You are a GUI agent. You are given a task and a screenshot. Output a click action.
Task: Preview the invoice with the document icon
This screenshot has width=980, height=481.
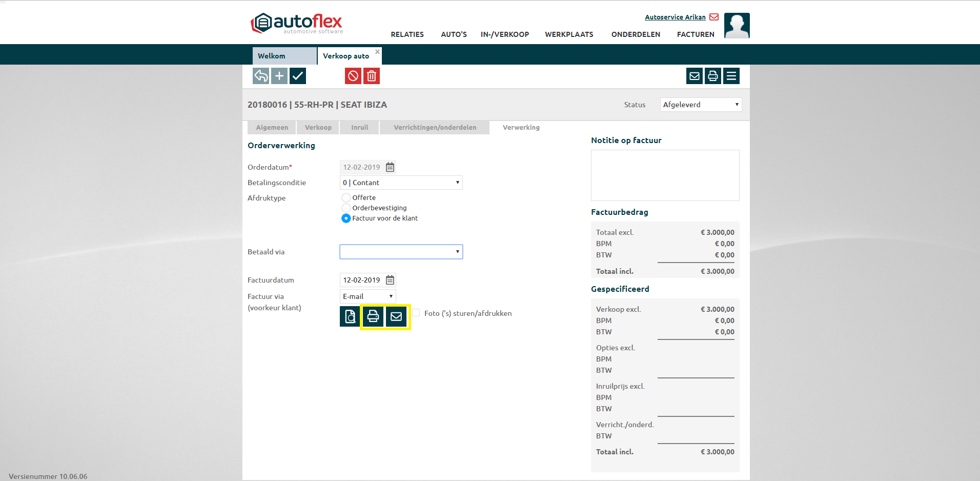coord(350,316)
